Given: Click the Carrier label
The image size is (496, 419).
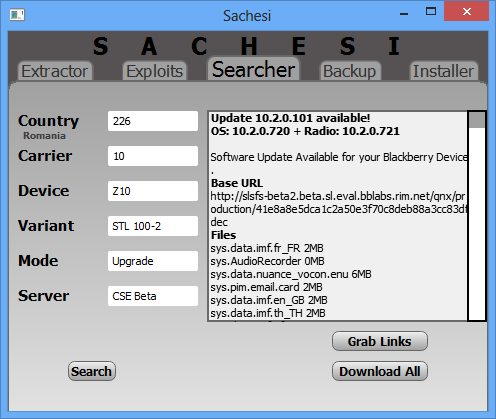Looking at the screenshot, I should pos(45,156).
